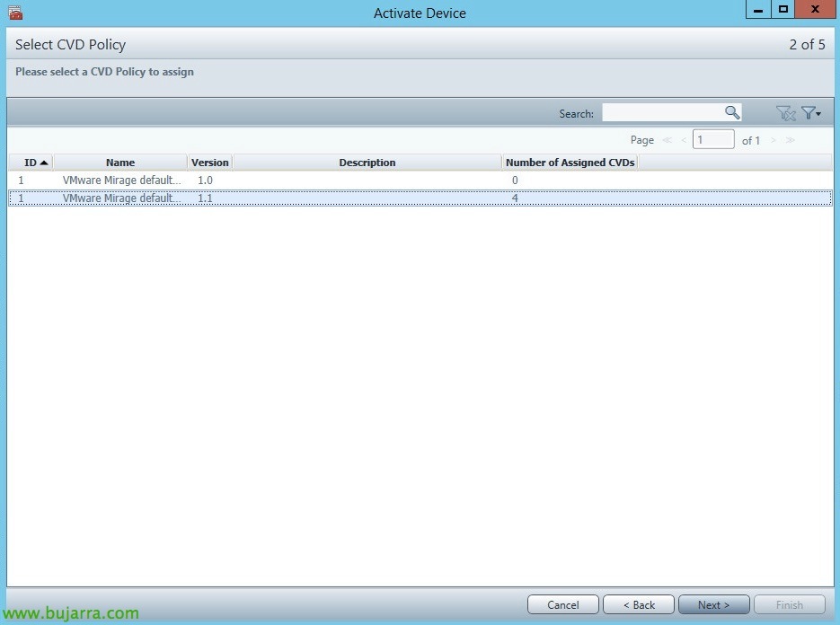Sort by Description column header

pyautogui.click(x=367, y=163)
